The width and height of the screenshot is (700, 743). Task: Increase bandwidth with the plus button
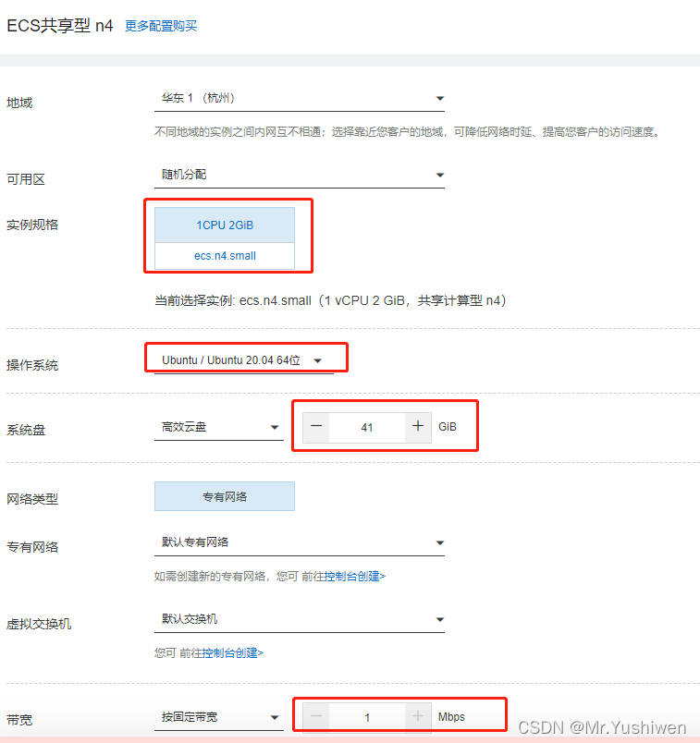point(418,716)
